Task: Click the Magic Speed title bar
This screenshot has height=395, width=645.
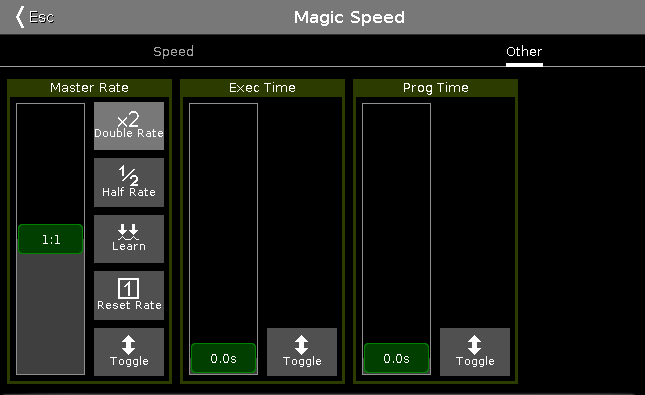Action: click(349, 17)
